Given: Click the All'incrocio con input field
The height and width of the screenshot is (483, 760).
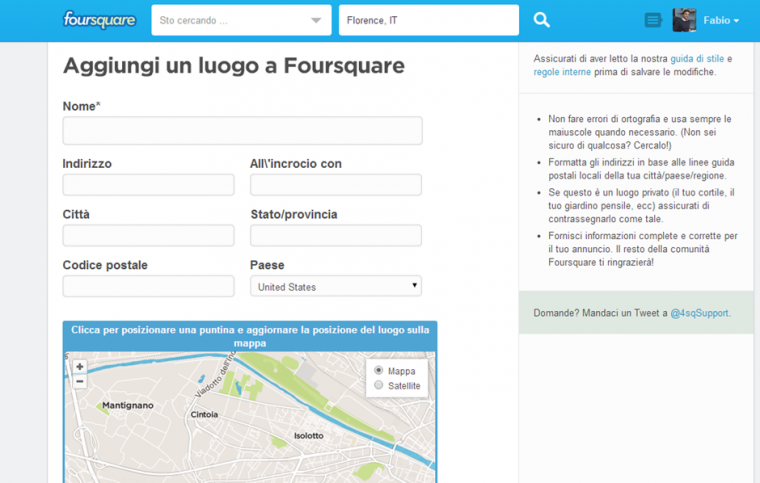Looking at the screenshot, I should pyautogui.click(x=336, y=185).
